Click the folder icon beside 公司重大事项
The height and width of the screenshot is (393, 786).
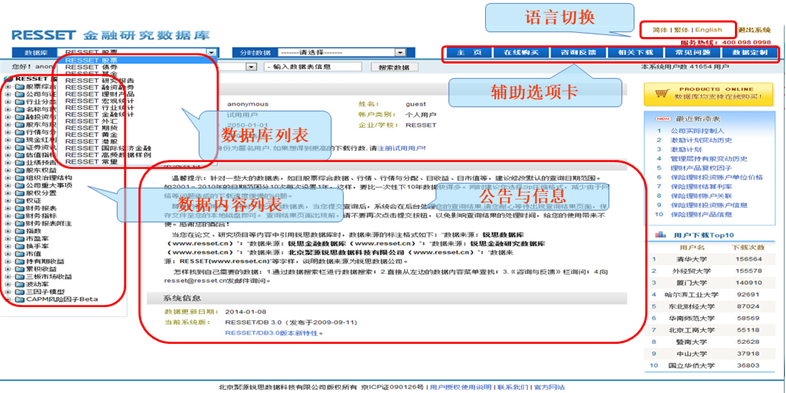pyautogui.click(x=20, y=186)
